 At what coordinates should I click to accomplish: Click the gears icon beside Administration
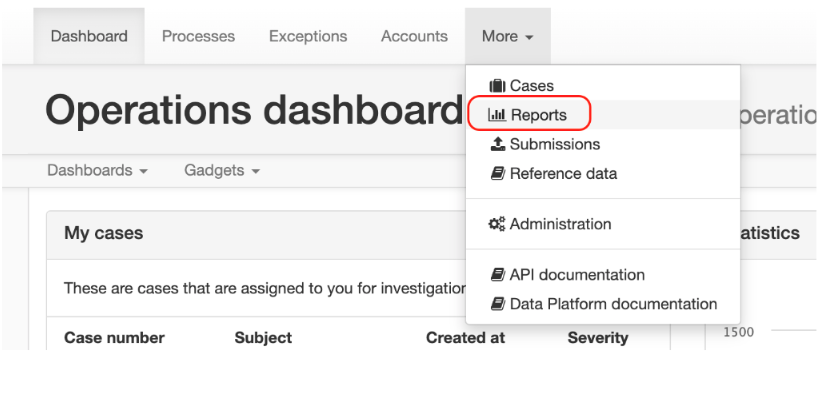point(497,224)
